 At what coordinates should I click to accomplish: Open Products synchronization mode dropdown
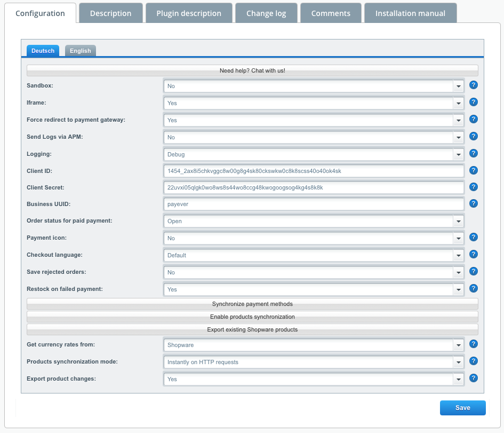click(x=458, y=362)
